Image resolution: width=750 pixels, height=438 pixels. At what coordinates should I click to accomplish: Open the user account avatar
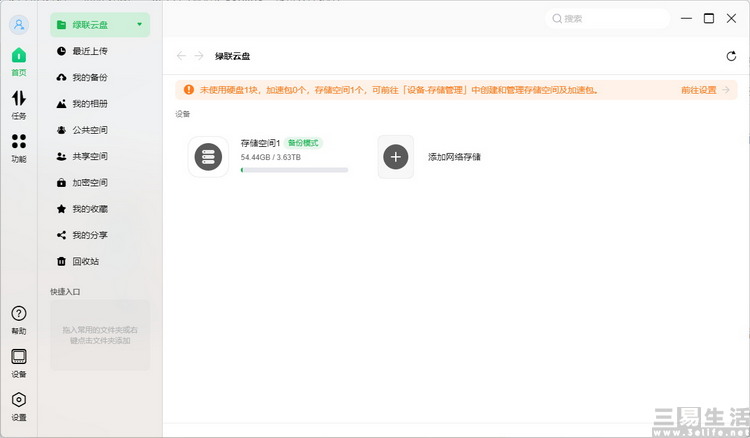click(x=19, y=24)
